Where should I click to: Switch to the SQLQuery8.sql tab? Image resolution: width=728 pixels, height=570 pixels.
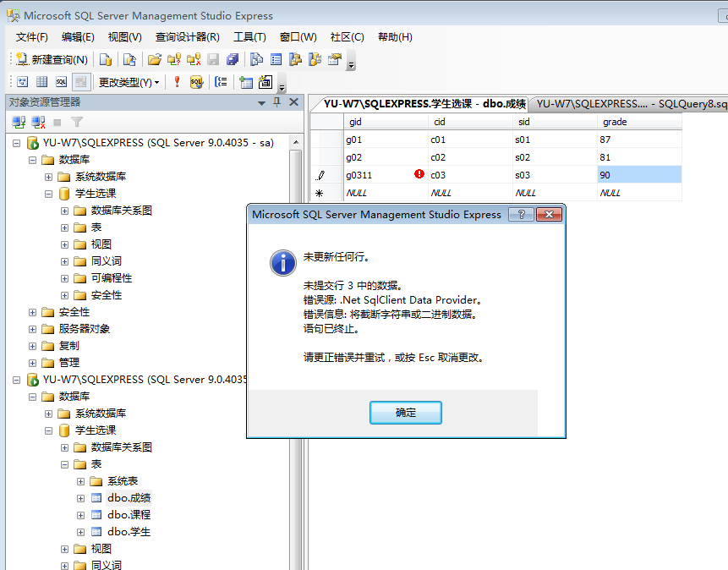631,103
